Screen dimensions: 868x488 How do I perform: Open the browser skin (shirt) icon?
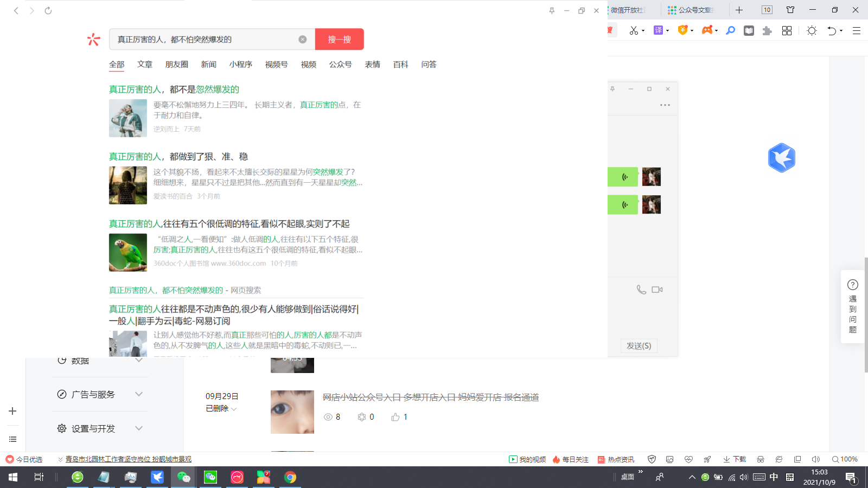(x=790, y=10)
